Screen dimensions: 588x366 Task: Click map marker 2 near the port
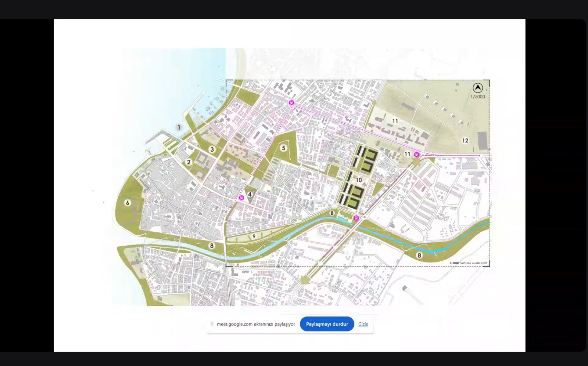(x=189, y=162)
